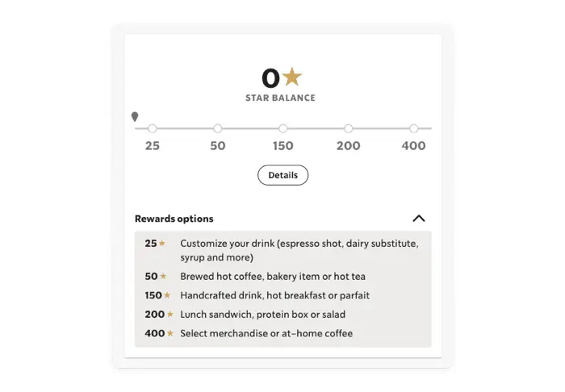The width and height of the screenshot is (565, 392).
Task: Click Select merchandise reward row
Action: [x=266, y=333]
